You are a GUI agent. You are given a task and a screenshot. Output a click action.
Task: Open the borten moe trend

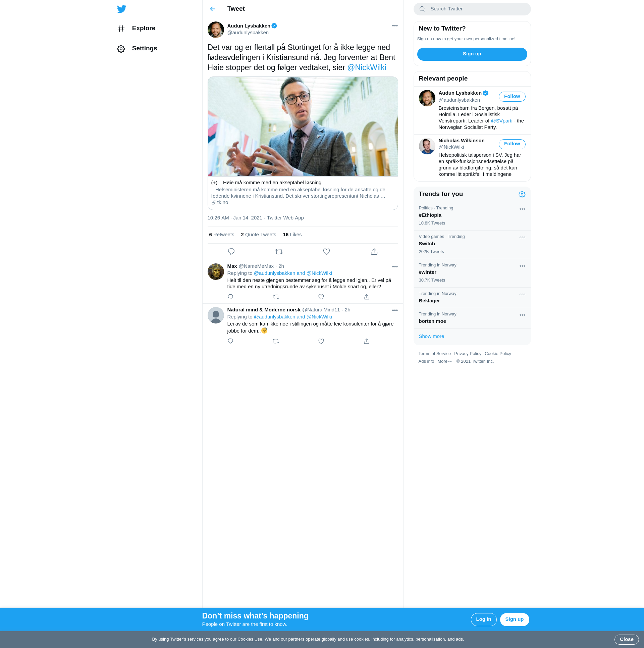472,318
